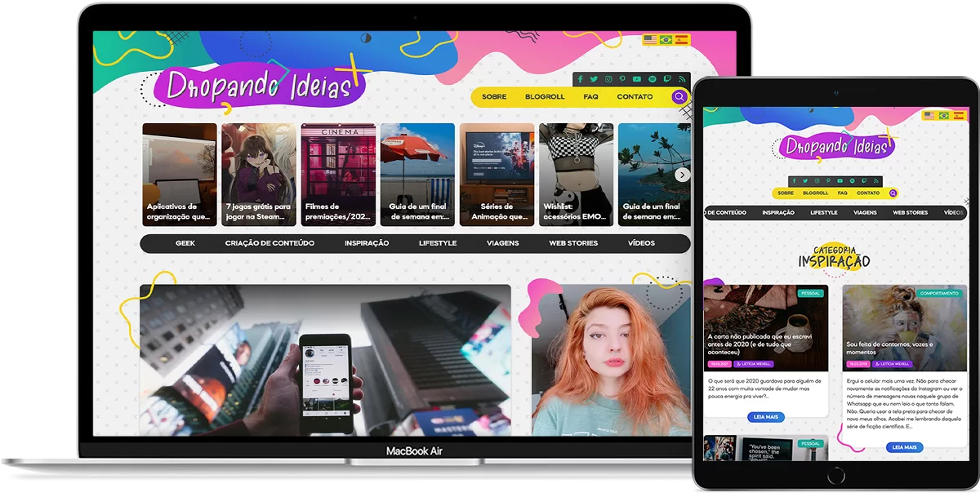Open CONTATO in the laptop yellow menu
This screenshot has width=980, height=497.
tap(635, 97)
